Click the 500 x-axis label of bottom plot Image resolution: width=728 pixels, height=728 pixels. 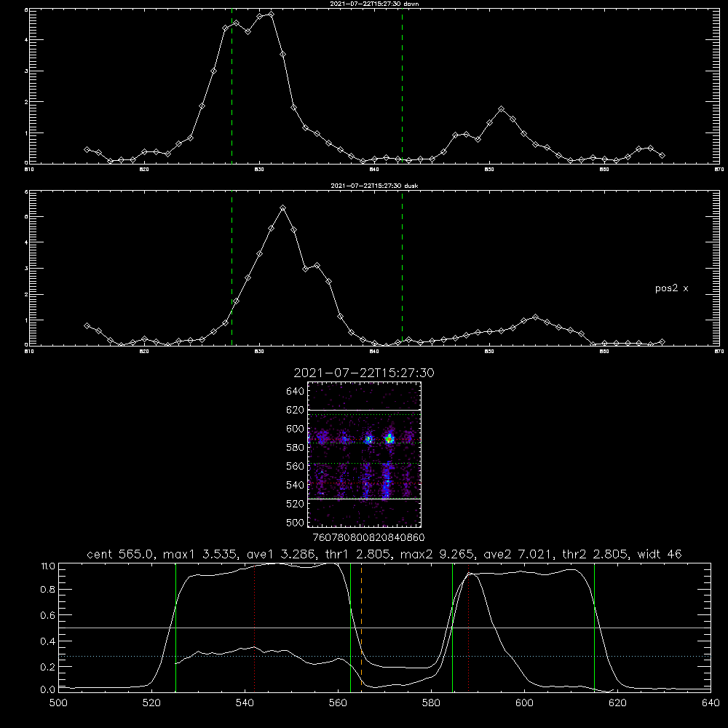coord(58,703)
